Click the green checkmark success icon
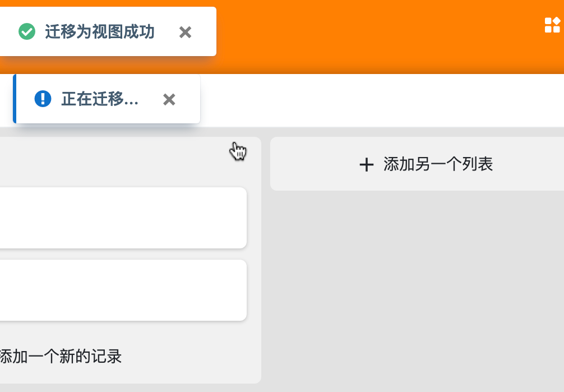The height and width of the screenshot is (392, 564). [x=27, y=32]
